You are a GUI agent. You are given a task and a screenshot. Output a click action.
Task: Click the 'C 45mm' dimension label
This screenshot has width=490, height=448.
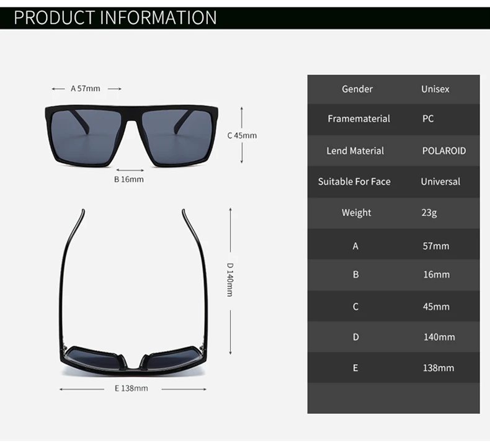pos(242,135)
